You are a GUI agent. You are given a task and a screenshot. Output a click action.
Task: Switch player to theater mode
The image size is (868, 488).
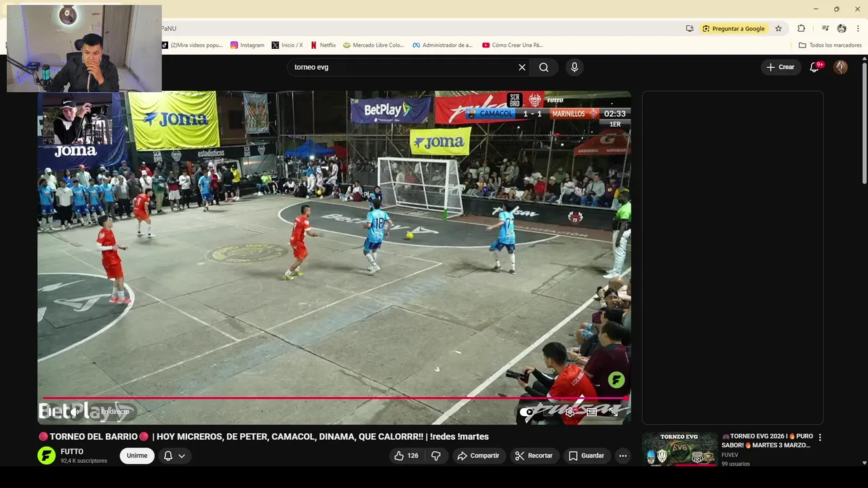[x=592, y=411]
